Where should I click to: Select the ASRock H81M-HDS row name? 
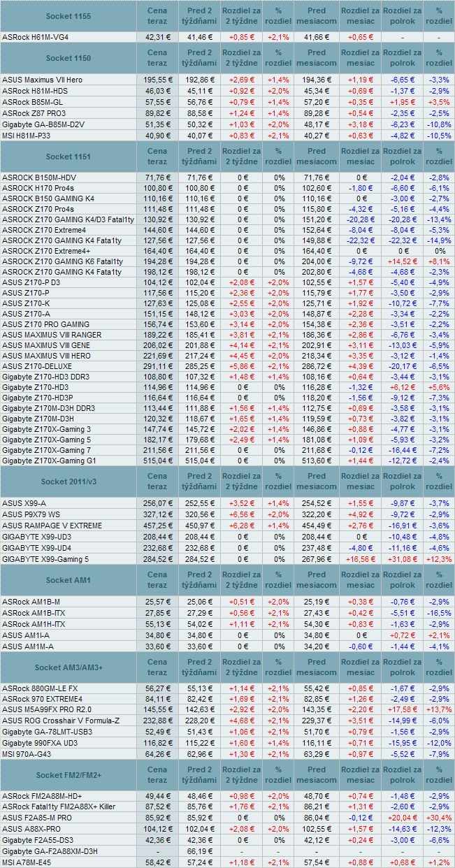[x=35, y=91]
